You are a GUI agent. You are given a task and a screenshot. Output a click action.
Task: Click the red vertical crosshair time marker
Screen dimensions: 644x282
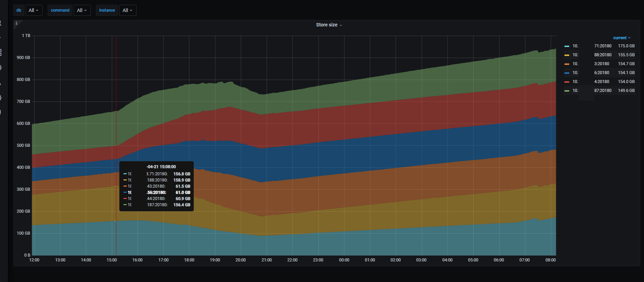coord(116,145)
